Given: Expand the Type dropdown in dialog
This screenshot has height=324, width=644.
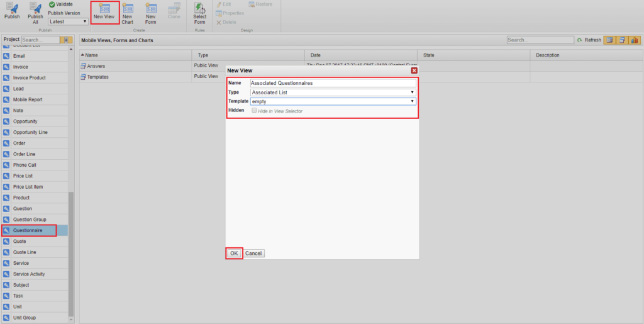Looking at the screenshot, I should point(333,92).
